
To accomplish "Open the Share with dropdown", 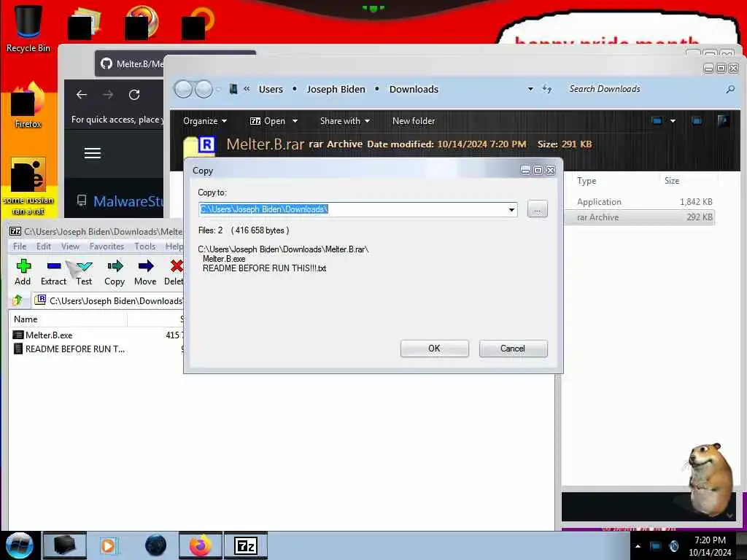I will [x=345, y=121].
